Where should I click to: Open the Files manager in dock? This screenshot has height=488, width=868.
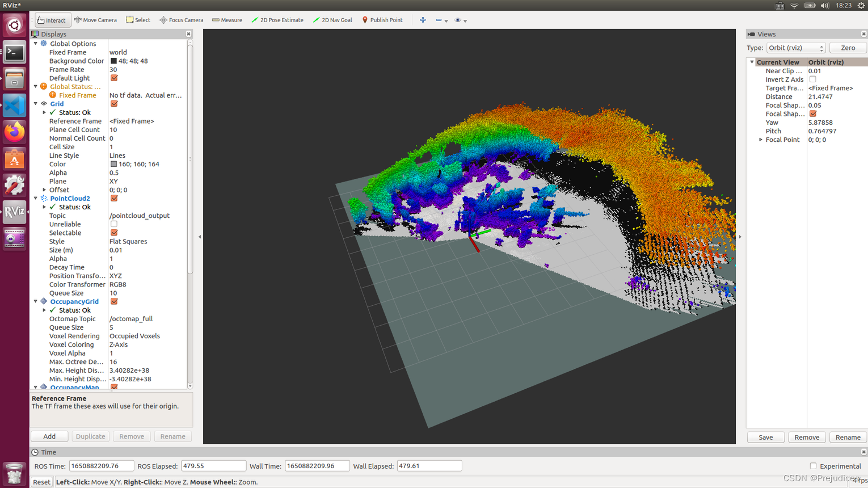15,79
